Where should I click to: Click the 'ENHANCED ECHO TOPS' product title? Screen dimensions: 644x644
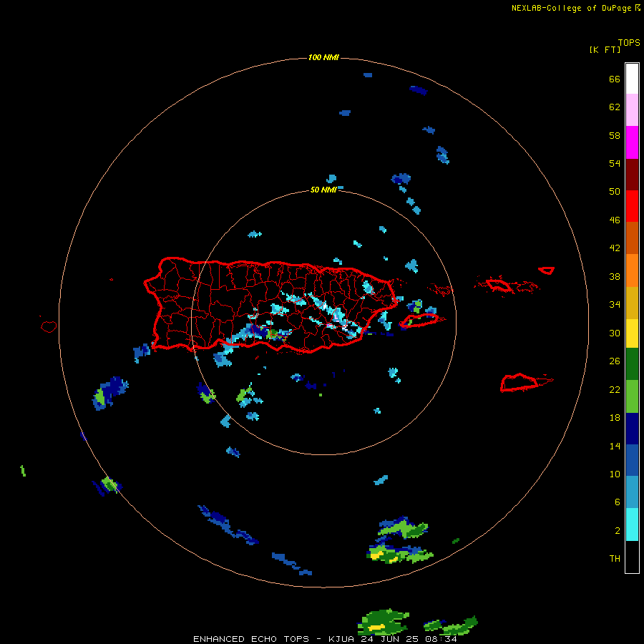point(251,639)
